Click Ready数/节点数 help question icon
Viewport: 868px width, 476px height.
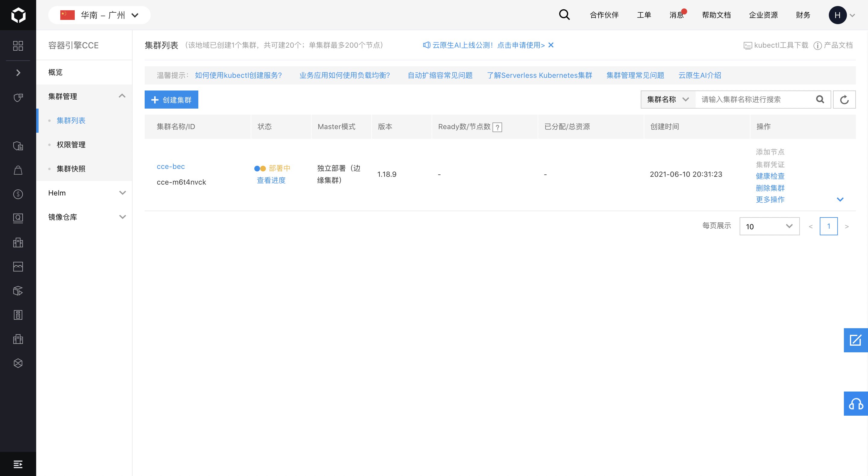tap(497, 127)
